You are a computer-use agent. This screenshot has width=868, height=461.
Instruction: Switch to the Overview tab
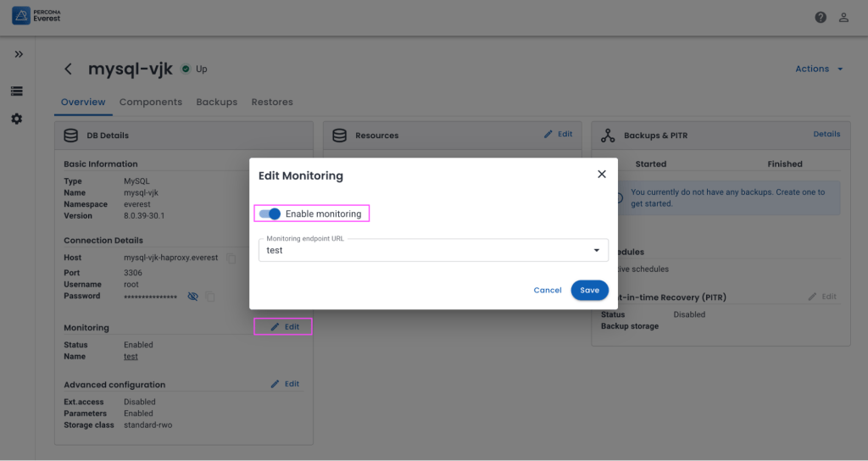click(83, 102)
